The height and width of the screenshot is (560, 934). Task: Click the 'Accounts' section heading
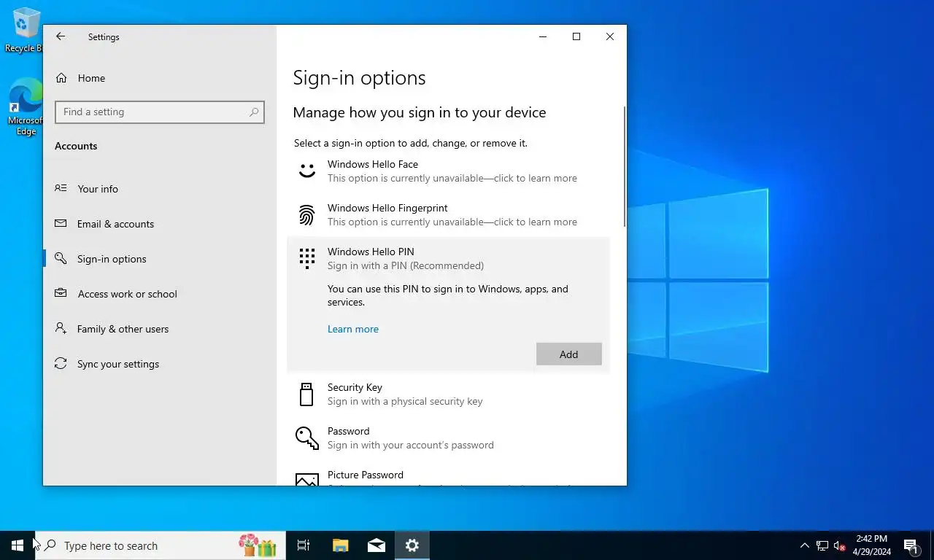[x=76, y=146]
